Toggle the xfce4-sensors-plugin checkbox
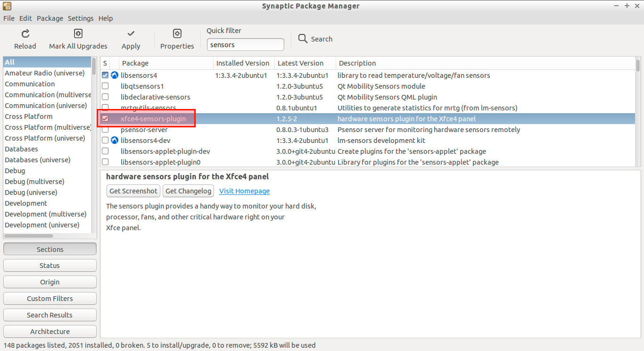The width and height of the screenshot is (644, 351). [x=105, y=119]
